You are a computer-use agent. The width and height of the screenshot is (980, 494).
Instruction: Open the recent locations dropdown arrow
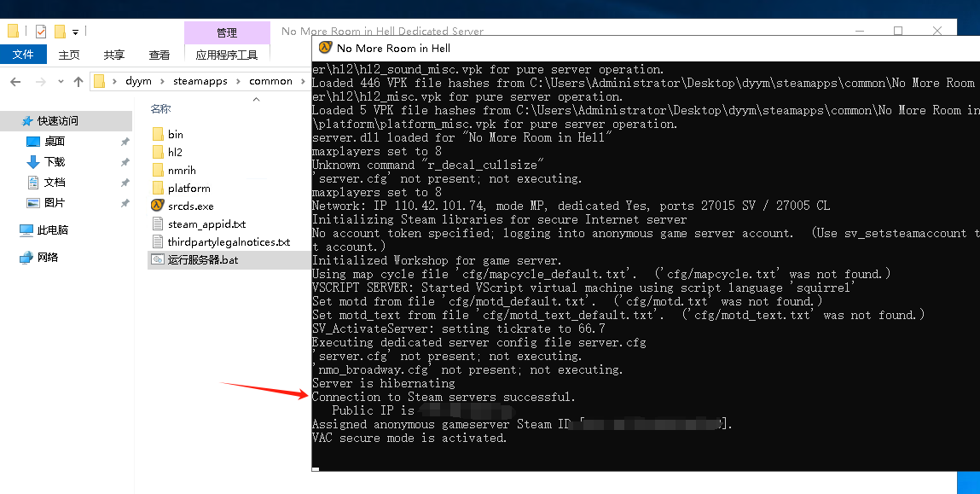pos(61,81)
